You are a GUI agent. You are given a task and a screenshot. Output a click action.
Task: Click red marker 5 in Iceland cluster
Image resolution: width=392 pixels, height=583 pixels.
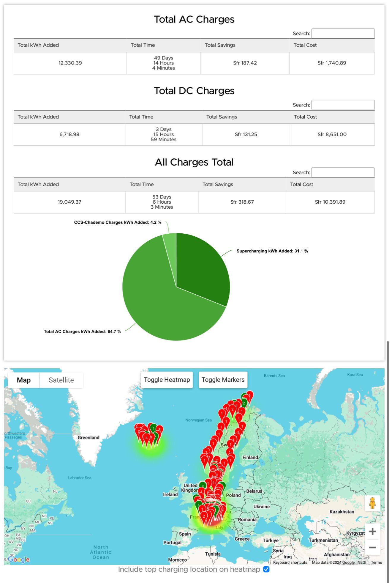click(x=159, y=430)
